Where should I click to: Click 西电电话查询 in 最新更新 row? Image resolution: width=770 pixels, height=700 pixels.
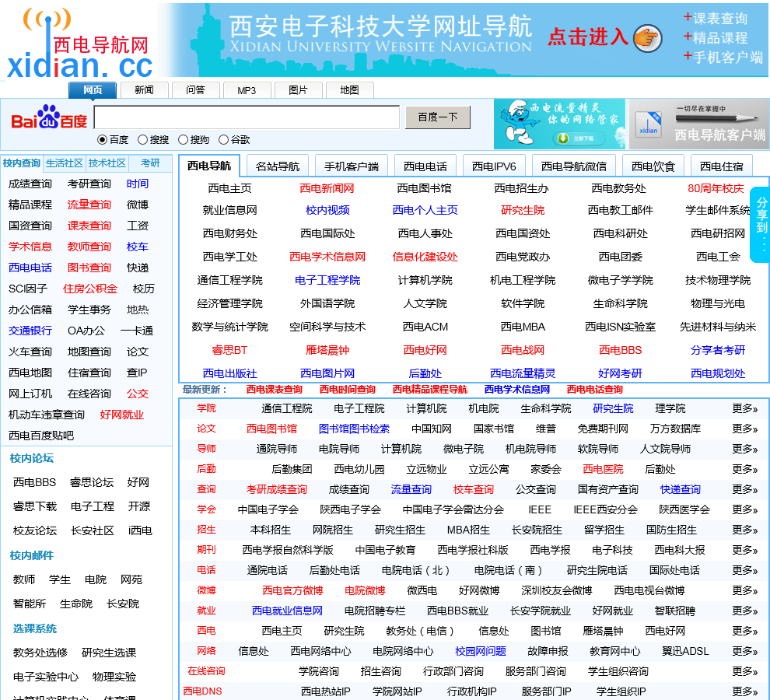[x=595, y=390]
